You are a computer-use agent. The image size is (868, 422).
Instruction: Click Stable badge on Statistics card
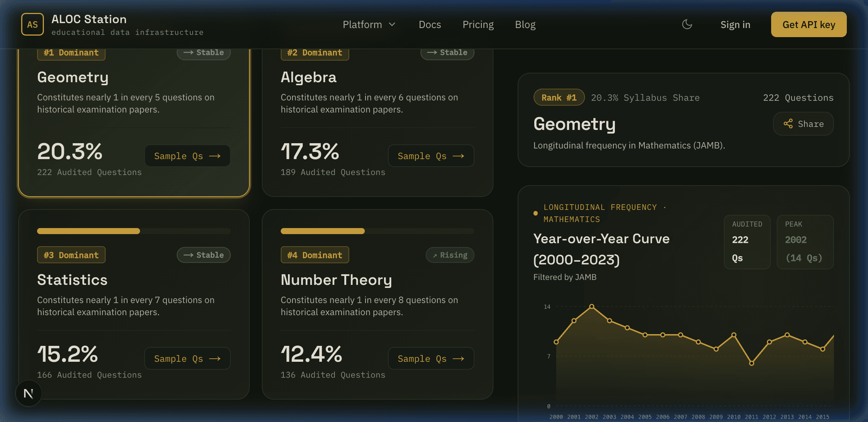pyautogui.click(x=204, y=255)
